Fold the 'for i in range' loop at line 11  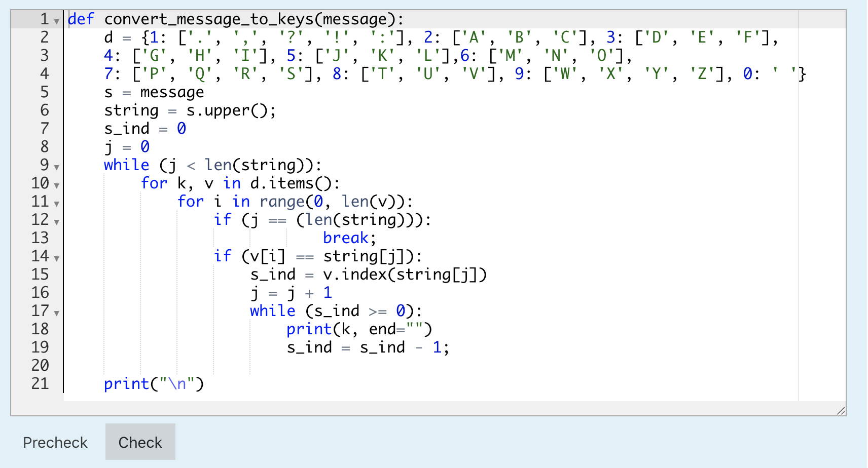[x=56, y=204]
